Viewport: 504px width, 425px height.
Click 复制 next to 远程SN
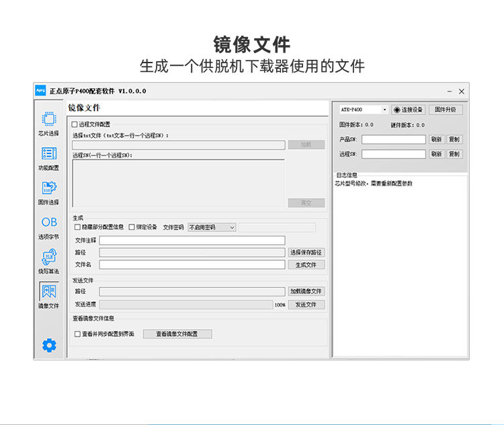454,154
